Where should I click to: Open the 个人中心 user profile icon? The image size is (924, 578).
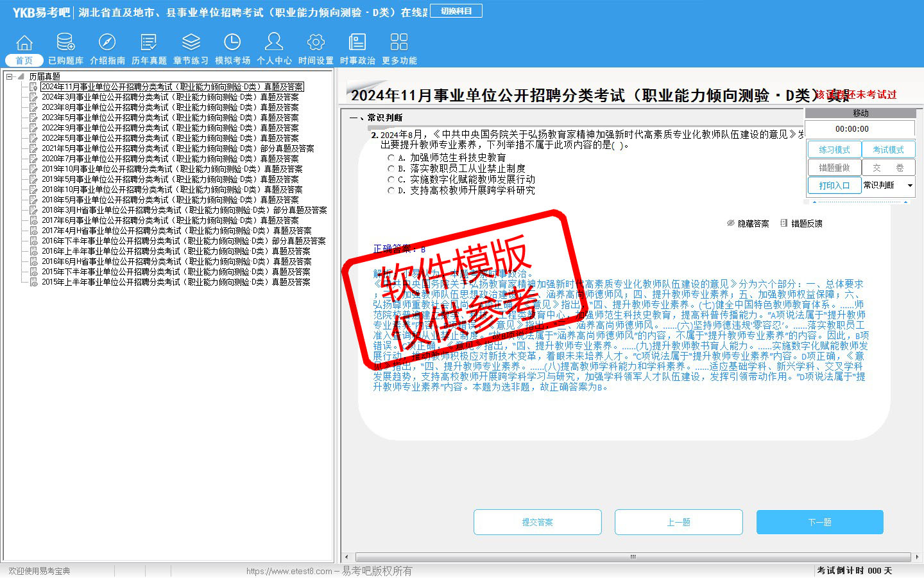(274, 42)
